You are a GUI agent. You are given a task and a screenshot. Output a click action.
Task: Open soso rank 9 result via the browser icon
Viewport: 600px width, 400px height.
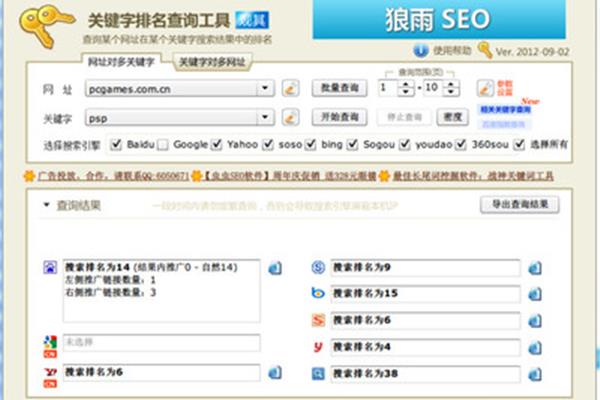coord(535,268)
